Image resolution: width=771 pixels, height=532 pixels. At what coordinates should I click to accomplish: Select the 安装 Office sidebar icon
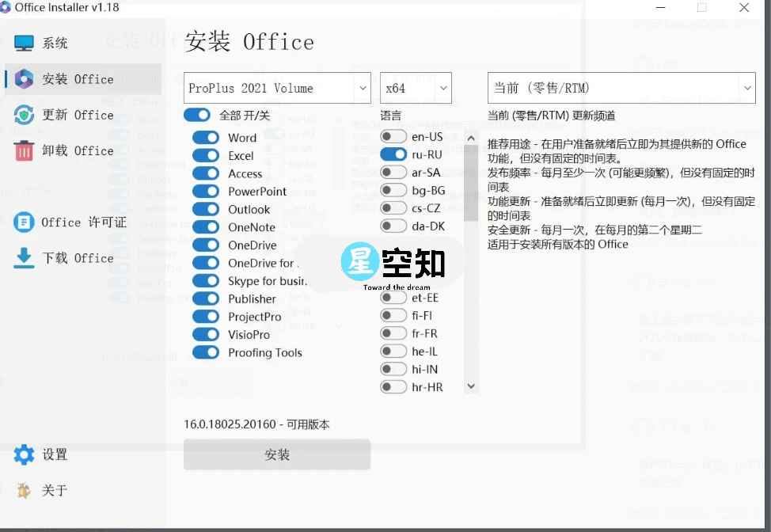click(24, 78)
